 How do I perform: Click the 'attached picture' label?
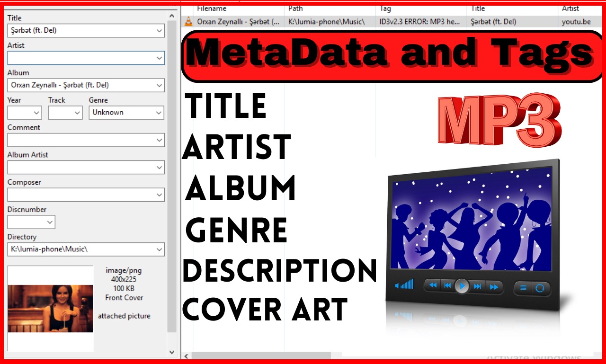124,316
